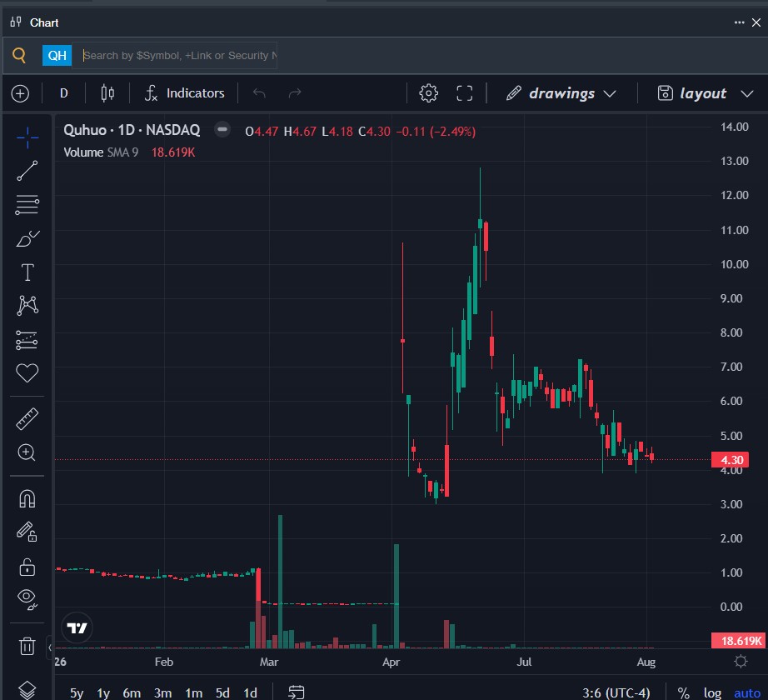The image size is (768, 700).
Task: Close the Chart panel
Action: point(756,22)
